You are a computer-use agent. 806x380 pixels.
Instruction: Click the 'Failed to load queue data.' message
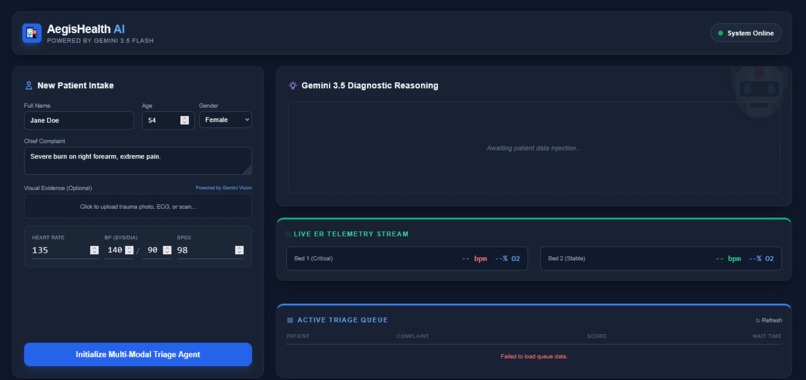(x=534, y=356)
